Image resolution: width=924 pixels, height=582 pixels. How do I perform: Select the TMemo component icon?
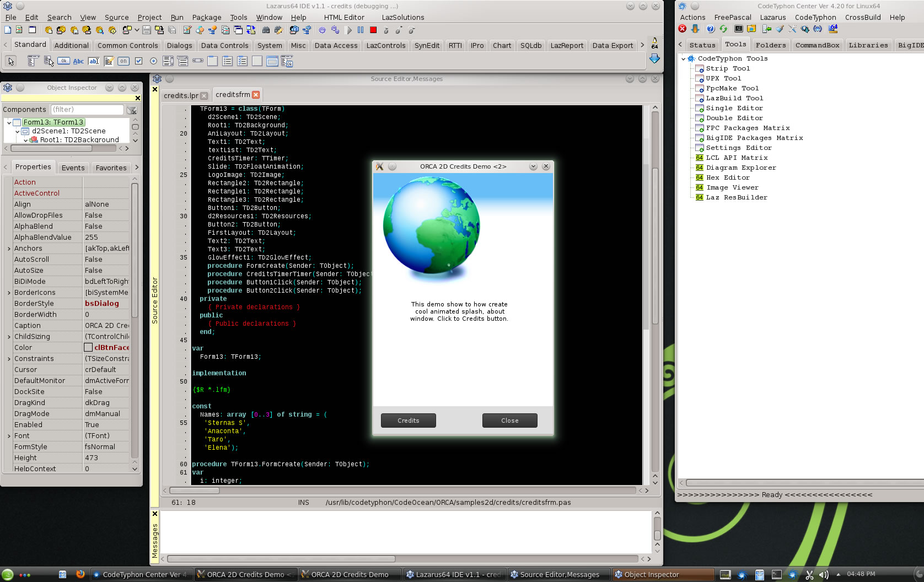pyautogui.click(x=109, y=61)
